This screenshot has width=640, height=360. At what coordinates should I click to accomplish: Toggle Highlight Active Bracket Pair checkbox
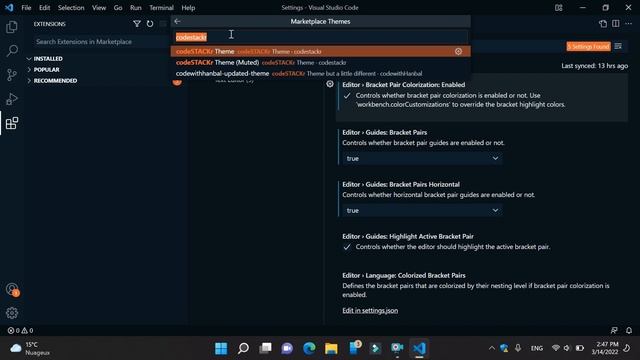point(347,247)
